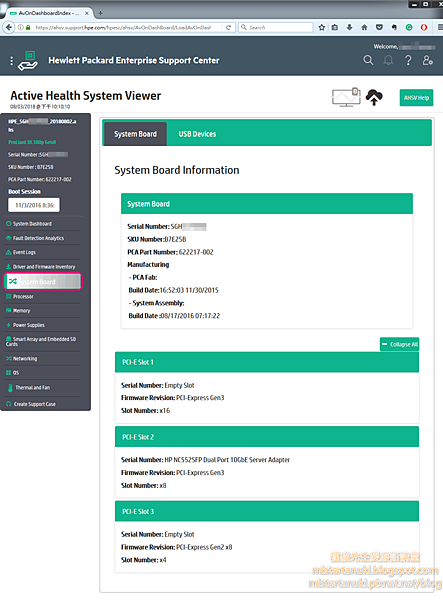Bookmark page with the star icon

[x=322, y=28]
